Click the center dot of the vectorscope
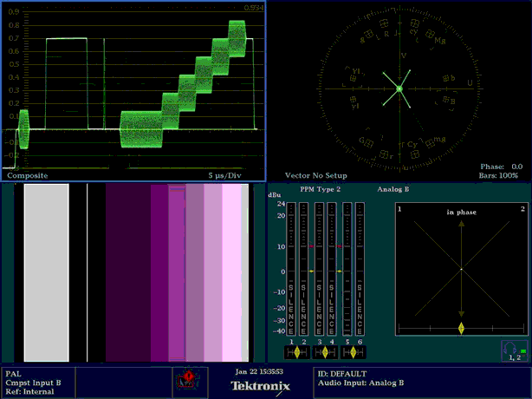Image resolution: width=532 pixels, height=399 pixels. (399, 88)
